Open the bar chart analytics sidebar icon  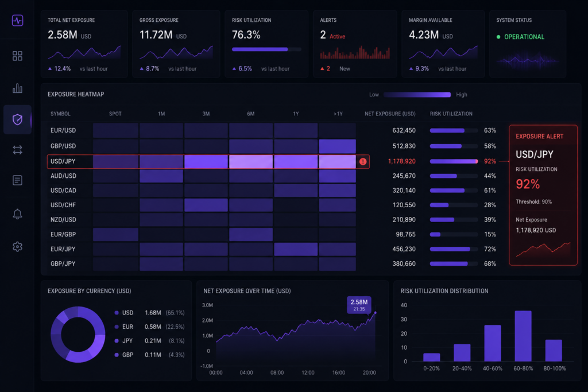(x=17, y=88)
